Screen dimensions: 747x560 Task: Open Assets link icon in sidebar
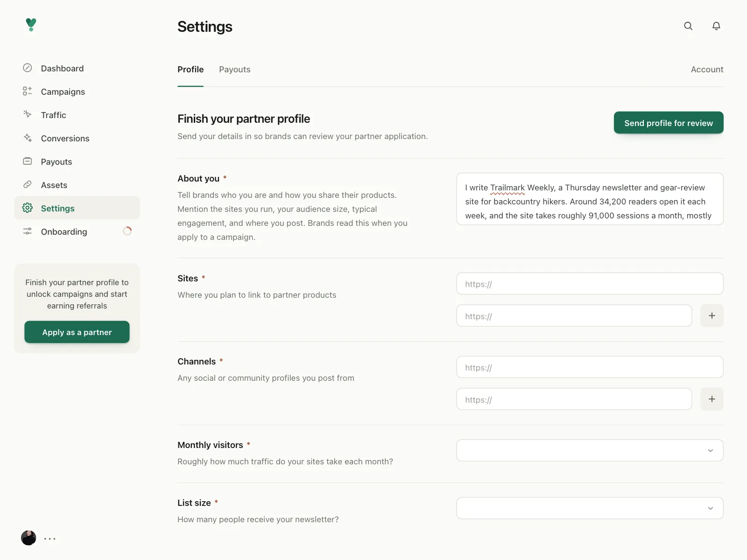(x=28, y=185)
